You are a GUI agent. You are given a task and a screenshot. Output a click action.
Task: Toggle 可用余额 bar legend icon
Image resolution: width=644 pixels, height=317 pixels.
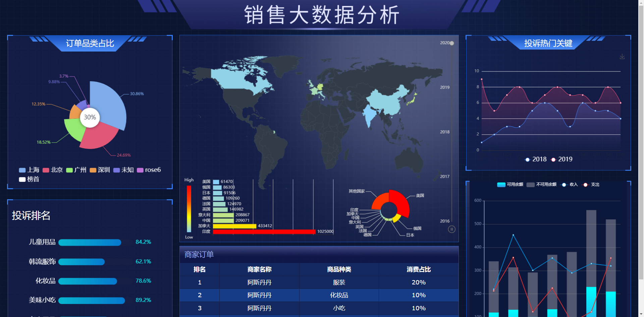point(501,185)
